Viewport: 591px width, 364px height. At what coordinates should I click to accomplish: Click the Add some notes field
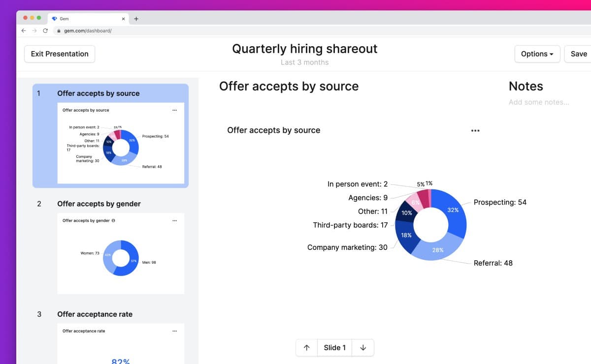539,102
